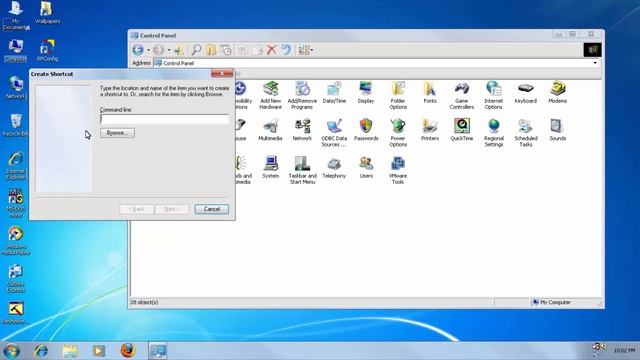Open System applet
This screenshot has width=640, height=360.
click(270, 167)
